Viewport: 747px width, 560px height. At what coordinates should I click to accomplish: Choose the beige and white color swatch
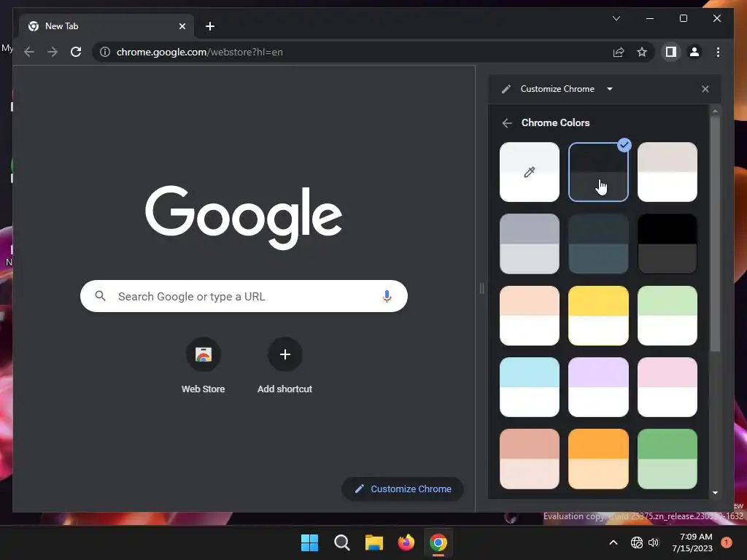coord(667,172)
